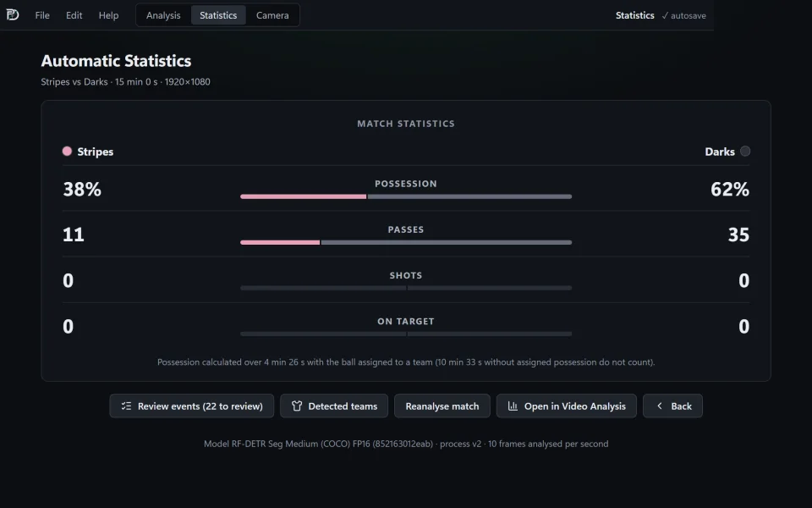Click Reanalyse match

pos(442,406)
